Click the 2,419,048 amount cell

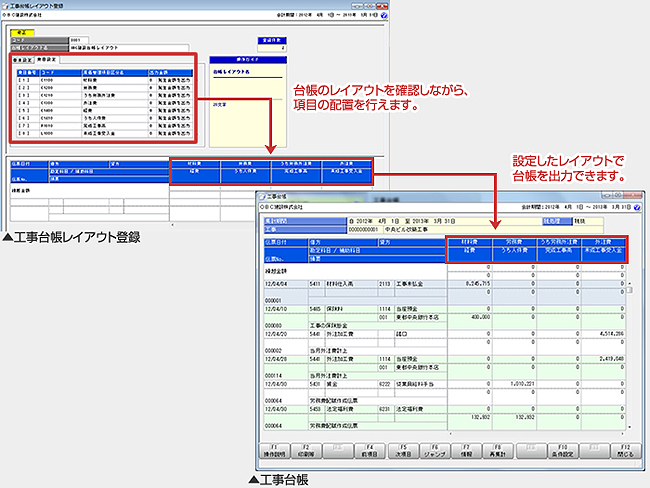coord(604,359)
